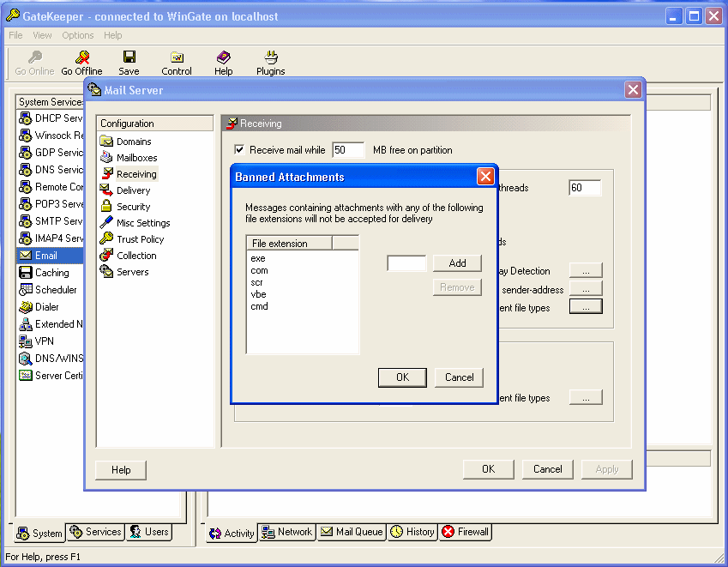This screenshot has height=567, width=728.
Task: Select the Remote Control service icon
Action: click(26, 187)
